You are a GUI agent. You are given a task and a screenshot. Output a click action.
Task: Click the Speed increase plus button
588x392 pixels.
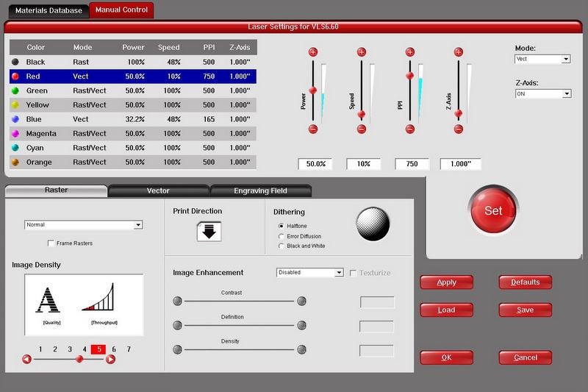(x=361, y=51)
